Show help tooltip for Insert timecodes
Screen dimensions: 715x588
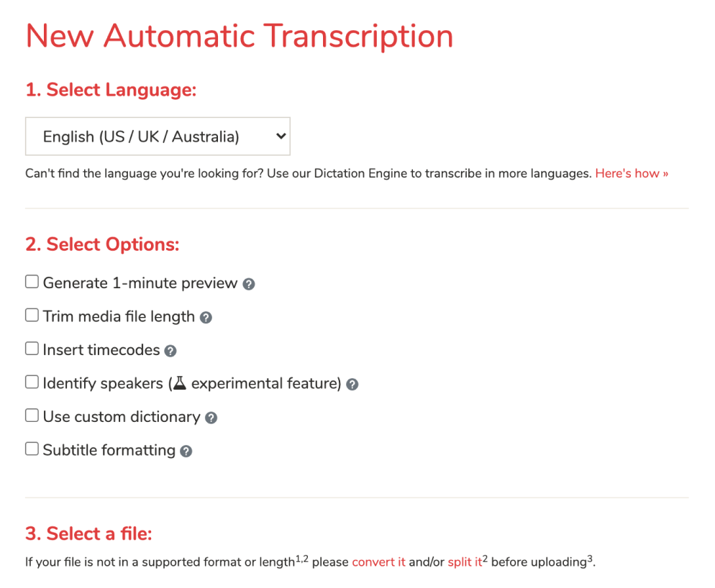pyautogui.click(x=170, y=351)
